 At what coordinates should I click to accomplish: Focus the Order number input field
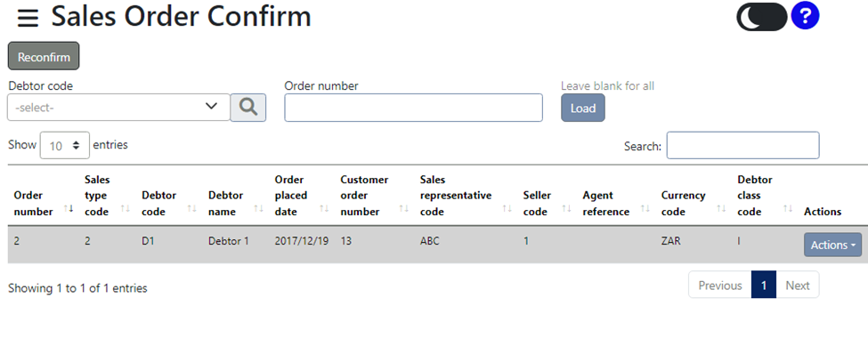click(x=413, y=108)
